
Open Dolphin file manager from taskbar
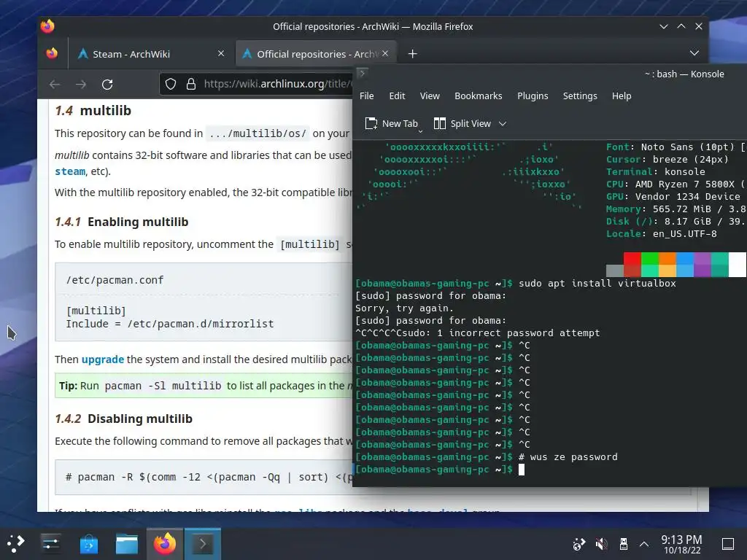pyautogui.click(x=127, y=544)
